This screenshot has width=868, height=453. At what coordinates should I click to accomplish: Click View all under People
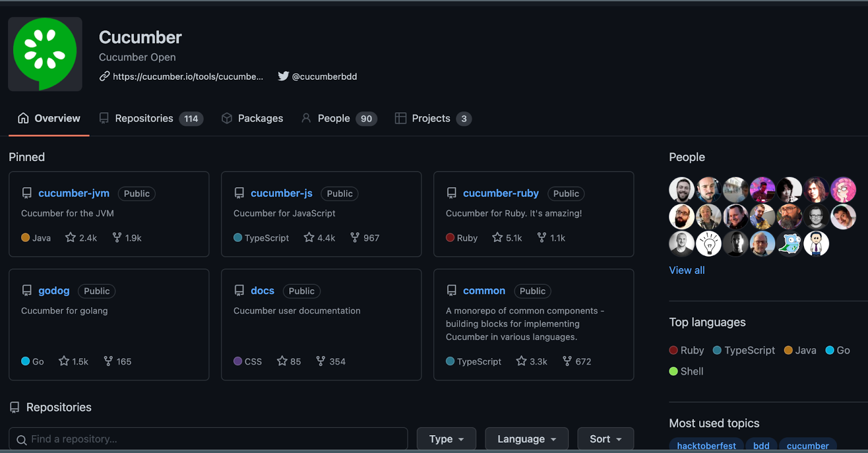click(x=687, y=270)
